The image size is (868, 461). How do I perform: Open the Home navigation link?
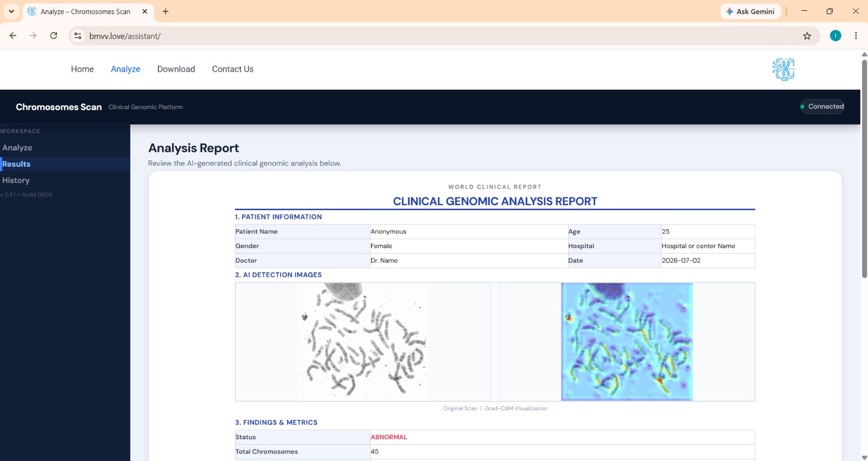82,69
